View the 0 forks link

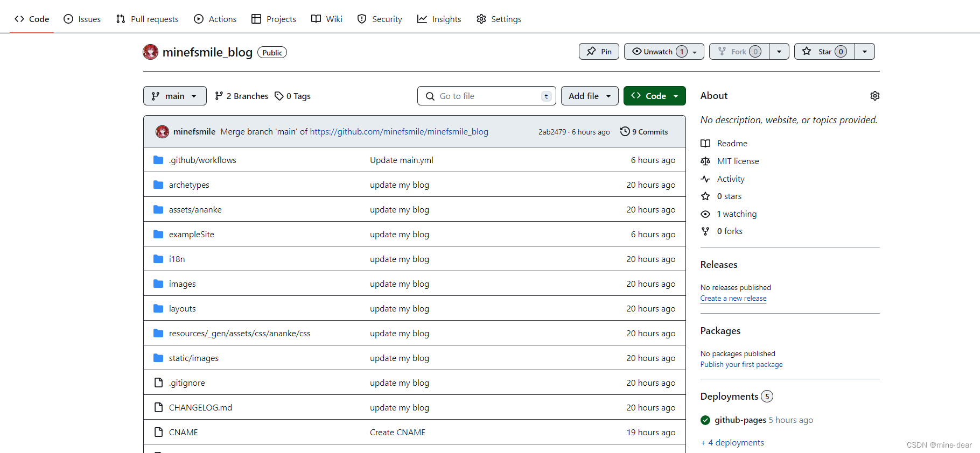tap(722, 231)
